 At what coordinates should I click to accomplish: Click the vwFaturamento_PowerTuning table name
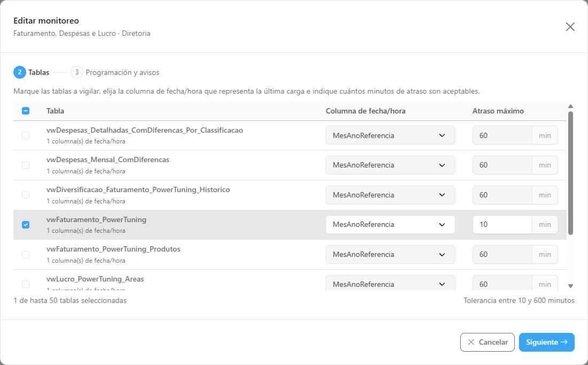pyautogui.click(x=96, y=219)
